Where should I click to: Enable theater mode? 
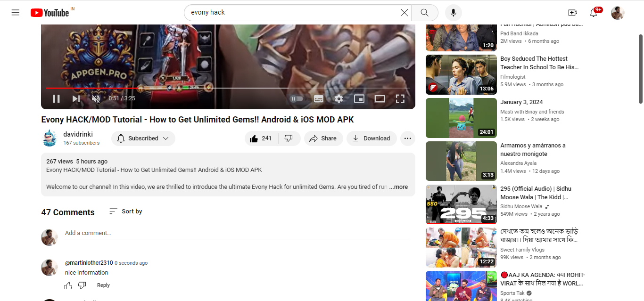(380, 98)
